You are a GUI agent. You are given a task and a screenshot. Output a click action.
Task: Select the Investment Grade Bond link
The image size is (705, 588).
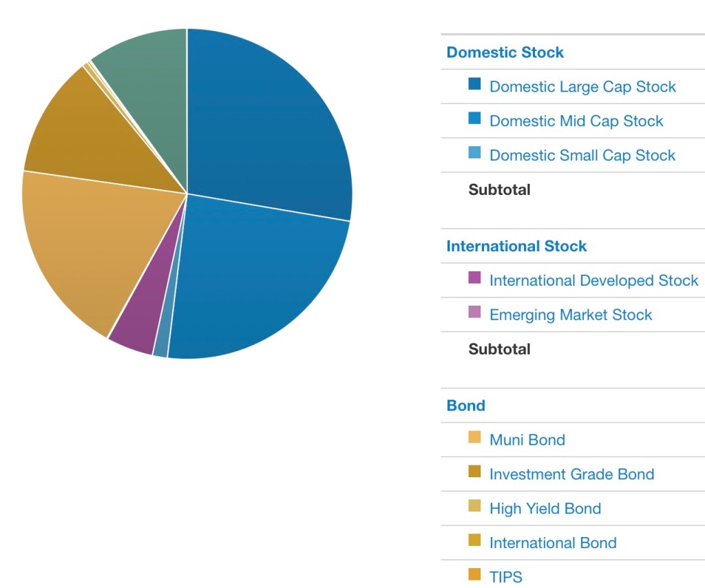click(x=571, y=474)
